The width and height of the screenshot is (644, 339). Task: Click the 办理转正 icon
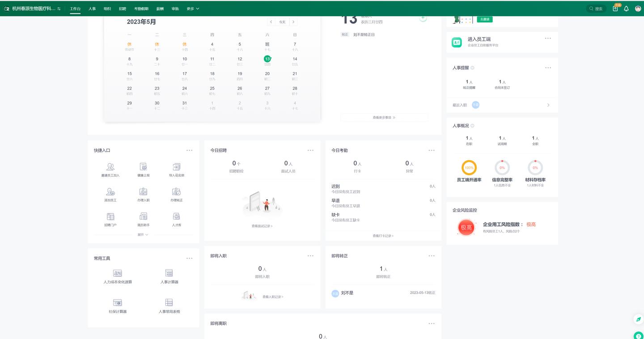point(176,192)
